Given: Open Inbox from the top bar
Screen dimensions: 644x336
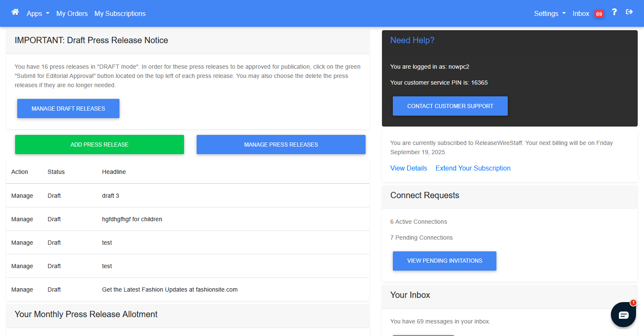Looking at the screenshot, I should coord(581,13).
